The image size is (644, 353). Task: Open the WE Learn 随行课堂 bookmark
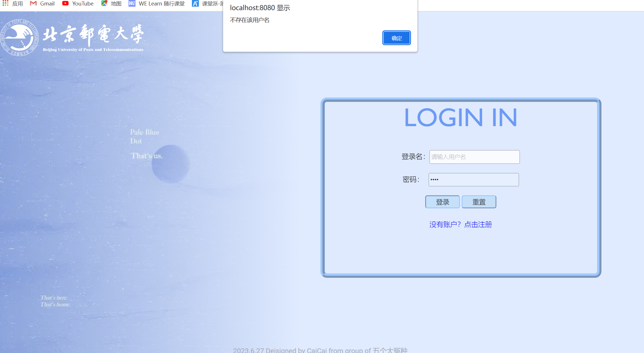coord(162,3)
